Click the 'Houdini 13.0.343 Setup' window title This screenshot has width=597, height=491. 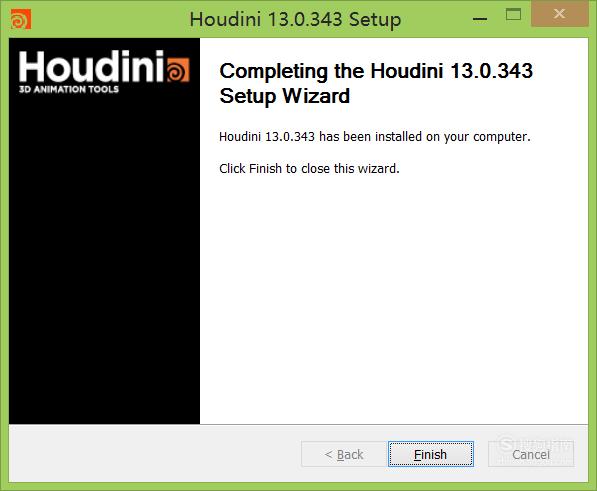[x=295, y=19]
